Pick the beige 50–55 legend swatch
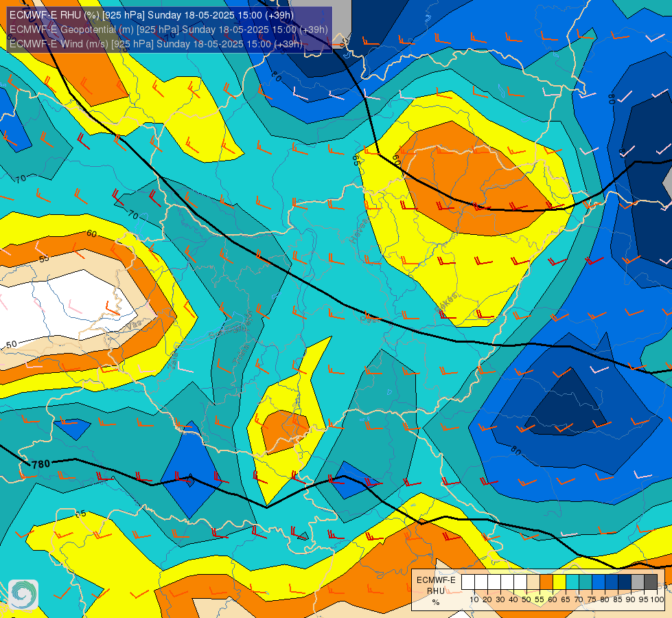 click(x=533, y=583)
